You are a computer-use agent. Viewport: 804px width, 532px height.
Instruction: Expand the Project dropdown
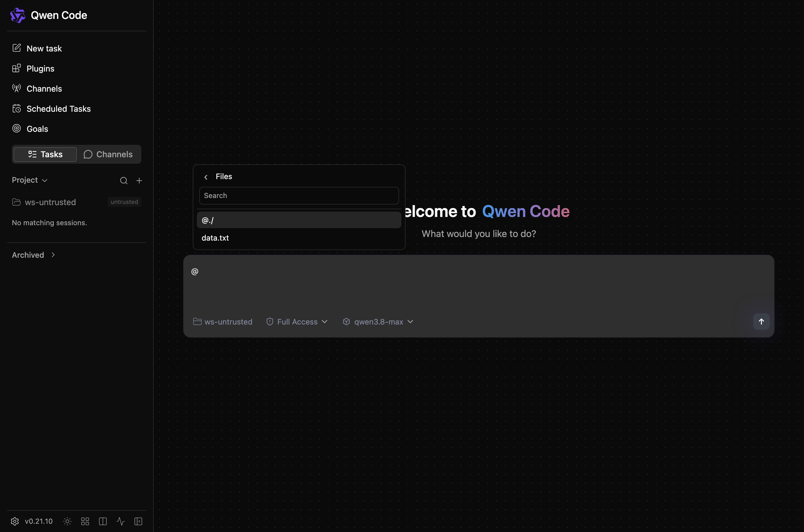point(30,180)
